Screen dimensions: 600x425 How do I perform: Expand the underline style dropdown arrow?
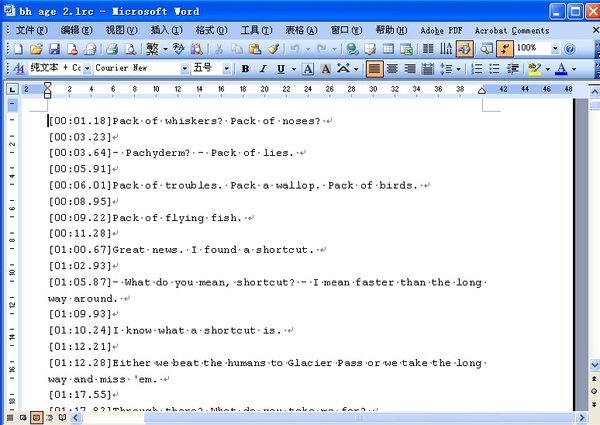[294, 69]
